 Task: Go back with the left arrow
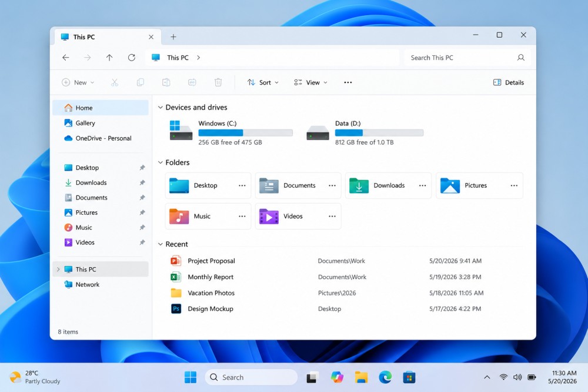(66, 58)
